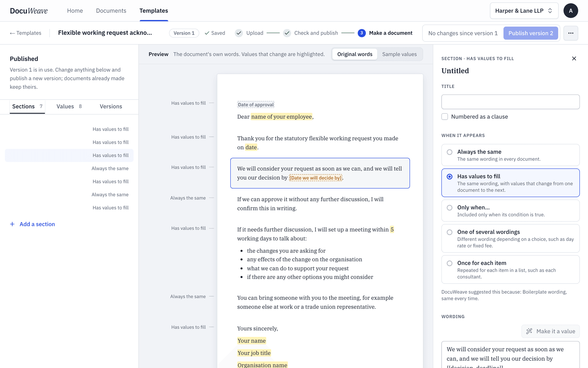Click the highlighted Your job title value
Image resolution: width=588 pixels, height=368 pixels.
click(254, 353)
